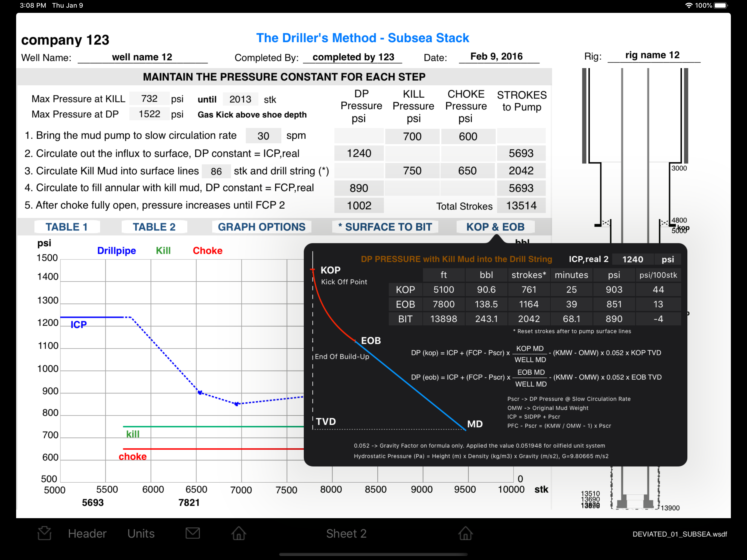Open the Header settings
The image size is (747, 560).
pos(87,533)
